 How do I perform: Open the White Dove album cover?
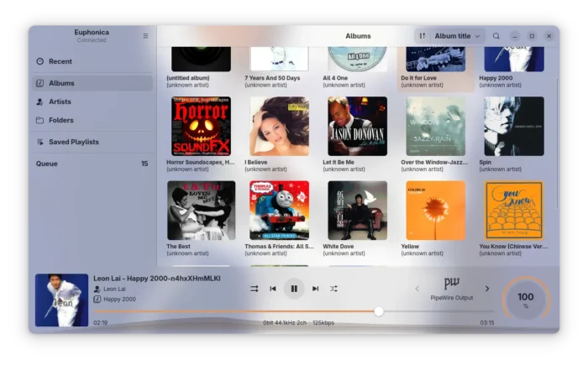click(357, 211)
